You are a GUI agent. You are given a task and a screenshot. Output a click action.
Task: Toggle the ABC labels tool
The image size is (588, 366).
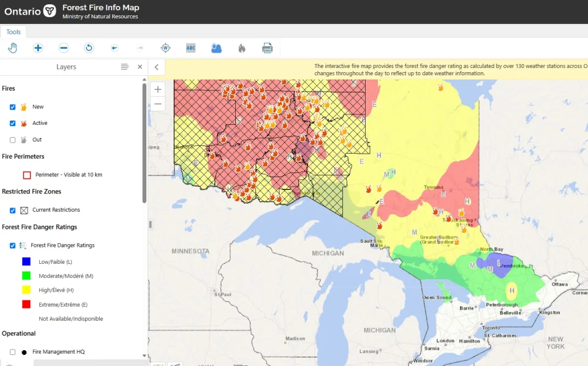click(x=191, y=48)
